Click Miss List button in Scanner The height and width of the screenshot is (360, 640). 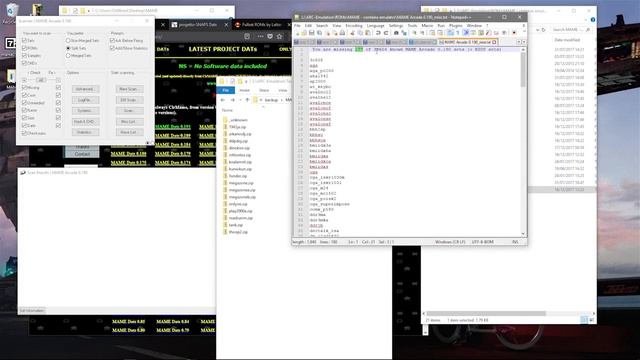click(129, 122)
